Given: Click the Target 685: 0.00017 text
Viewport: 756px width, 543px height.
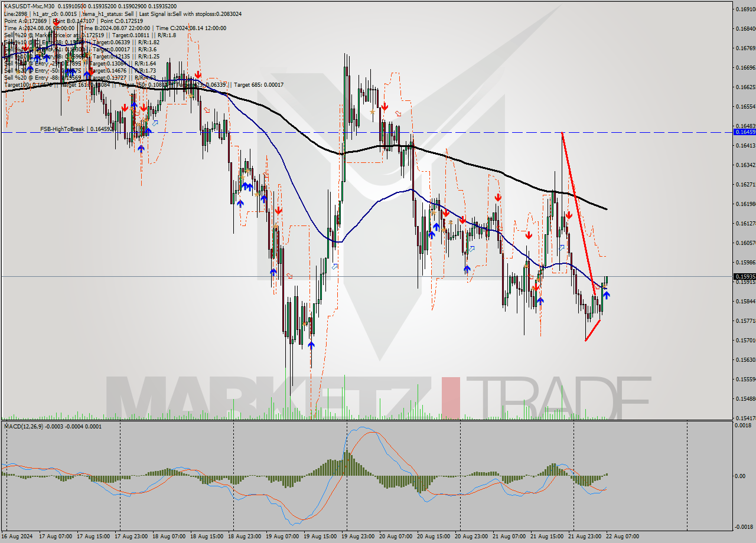Looking at the screenshot, I should [259, 84].
